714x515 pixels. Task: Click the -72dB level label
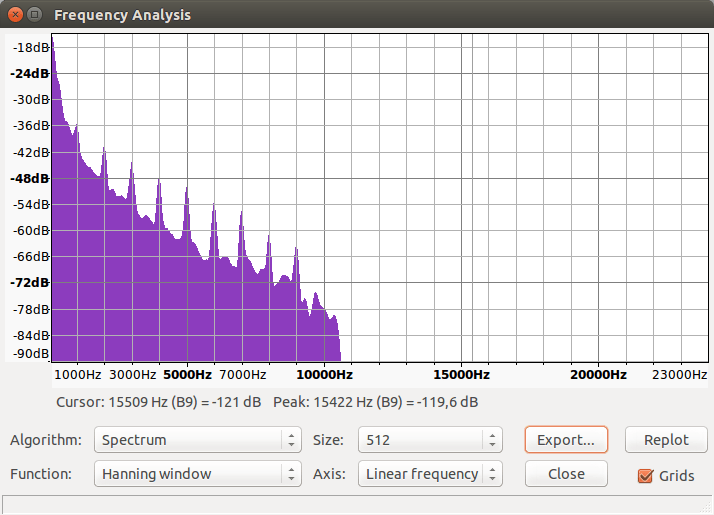coord(30,282)
